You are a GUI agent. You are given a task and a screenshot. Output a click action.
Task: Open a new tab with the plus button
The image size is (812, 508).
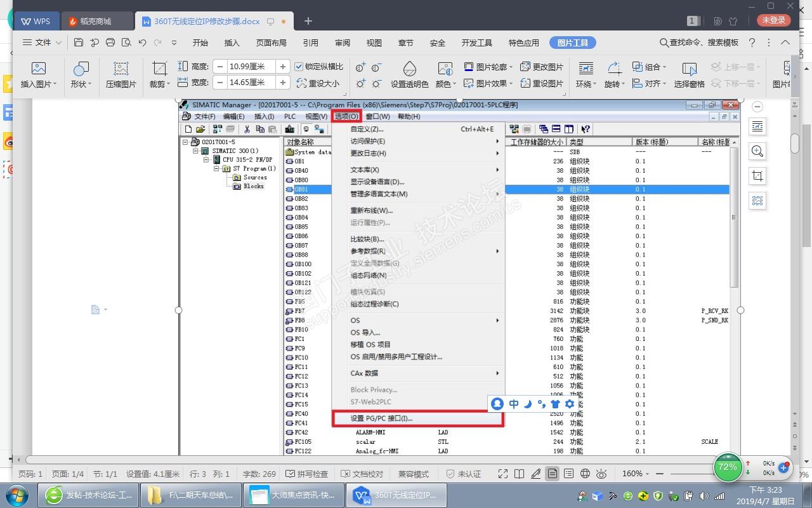pyautogui.click(x=308, y=21)
